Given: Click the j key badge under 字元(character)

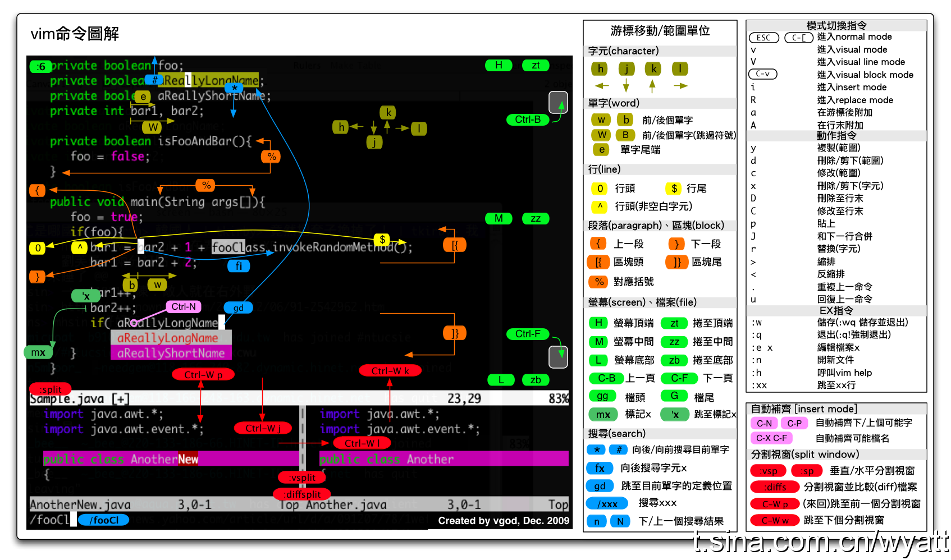Looking at the screenshot, I should pyautogui.click(x=627, y=68).
